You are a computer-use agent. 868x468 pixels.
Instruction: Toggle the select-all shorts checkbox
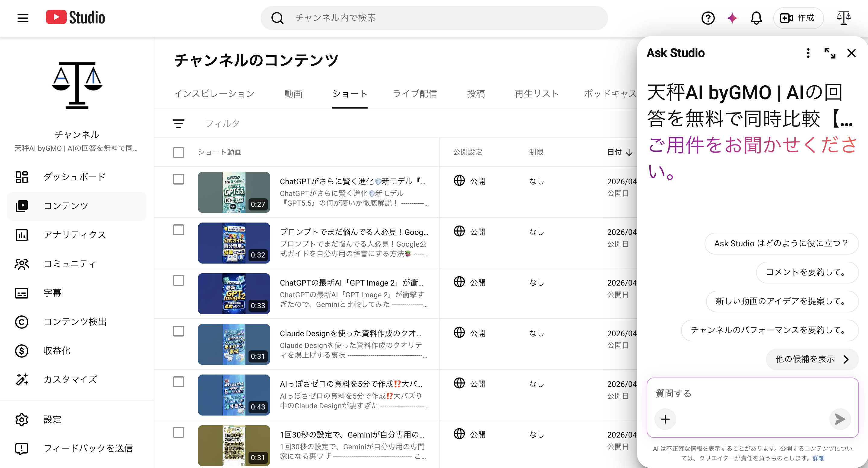tap(178, 152)
